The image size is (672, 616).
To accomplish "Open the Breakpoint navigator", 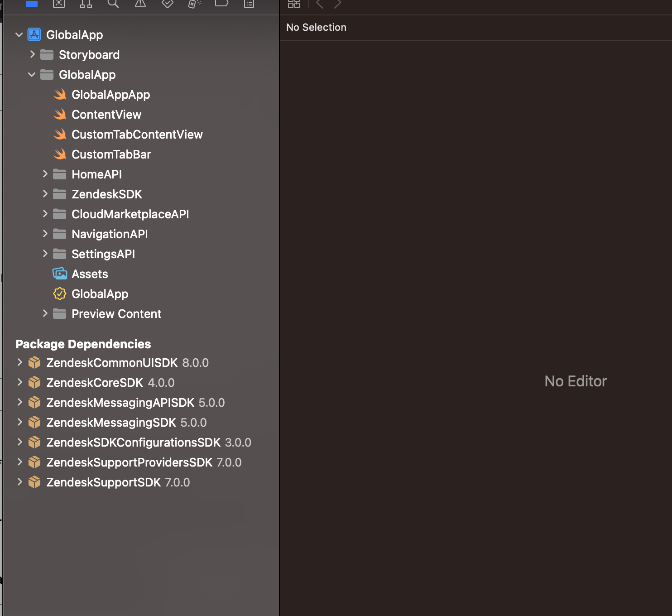I will click(x=221, y=4).
